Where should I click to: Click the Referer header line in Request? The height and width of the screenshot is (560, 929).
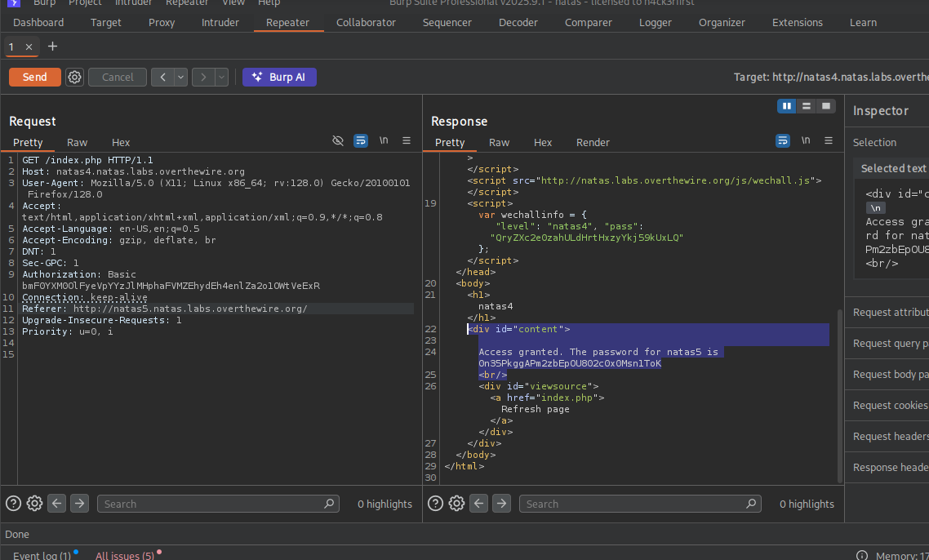pyautogui.click(x=218, y=309)
